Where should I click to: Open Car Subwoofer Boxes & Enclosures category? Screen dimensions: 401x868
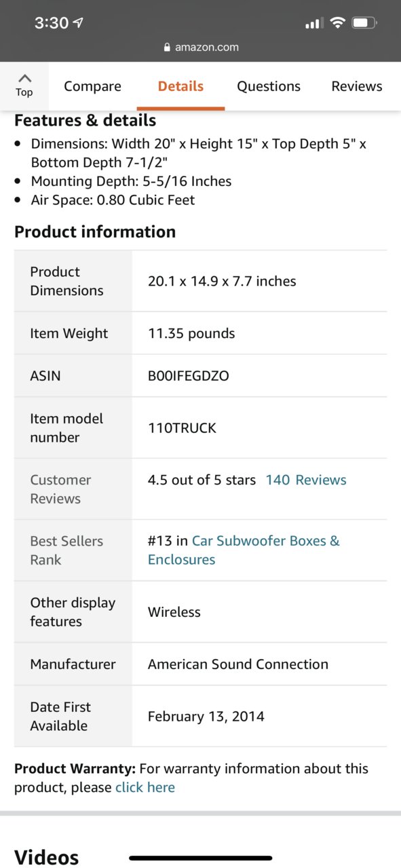tap(244, 550)
